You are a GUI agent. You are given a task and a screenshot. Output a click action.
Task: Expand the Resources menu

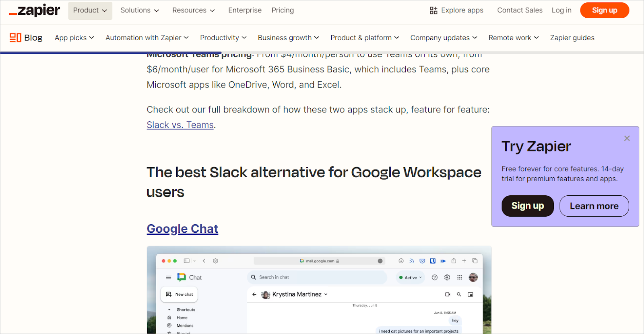(x=194, y=10)
